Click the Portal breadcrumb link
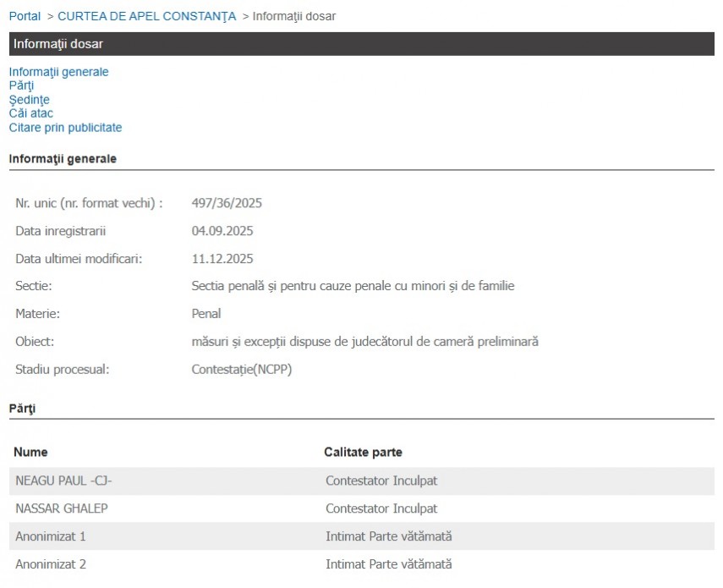Screen dimensions: 723x588 point(25,16)
